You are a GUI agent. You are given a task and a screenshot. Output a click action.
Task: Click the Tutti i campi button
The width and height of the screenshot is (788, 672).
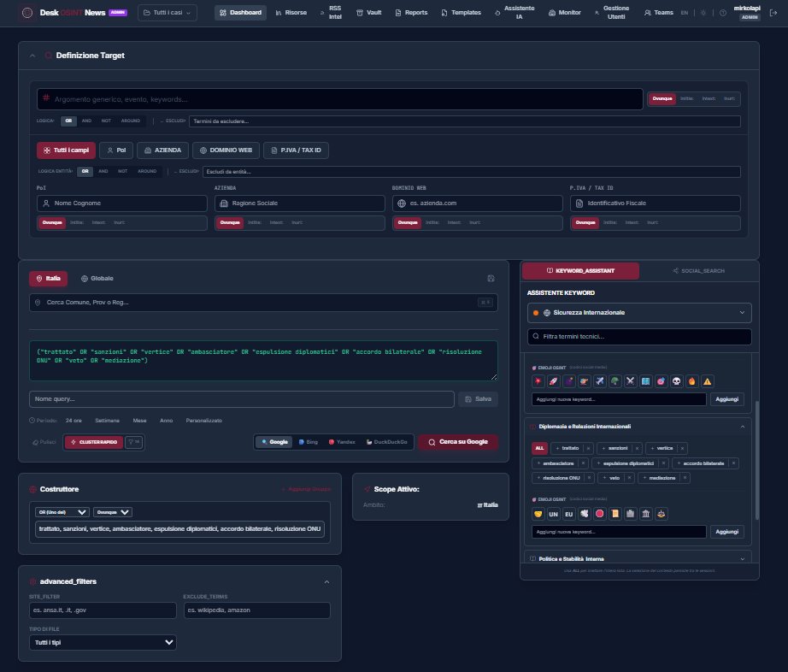pyautogui.click(x=66, y=150)
